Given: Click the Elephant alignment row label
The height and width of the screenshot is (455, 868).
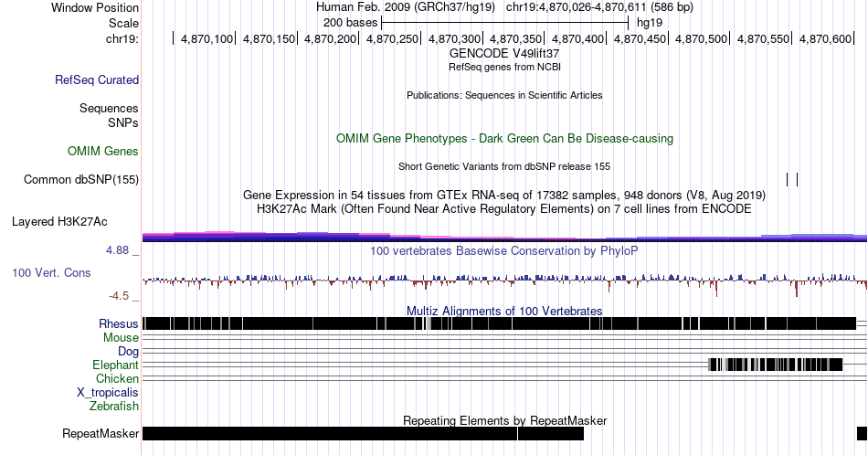Looking at the screenshot, I should pyautogui.click(x=116, y=365).
